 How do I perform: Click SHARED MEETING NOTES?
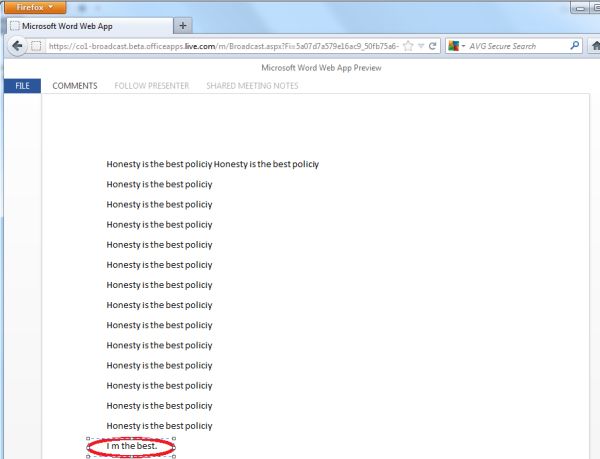[252, 86]
